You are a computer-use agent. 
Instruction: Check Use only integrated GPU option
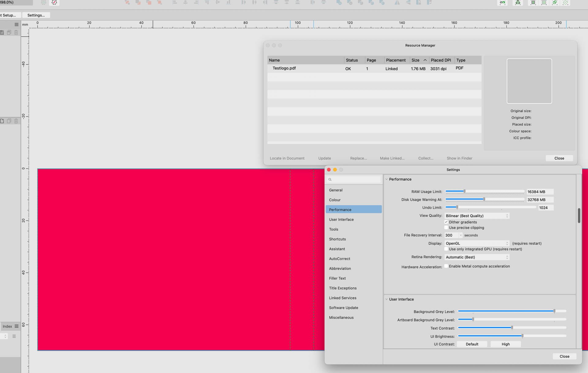pos(446,249)
